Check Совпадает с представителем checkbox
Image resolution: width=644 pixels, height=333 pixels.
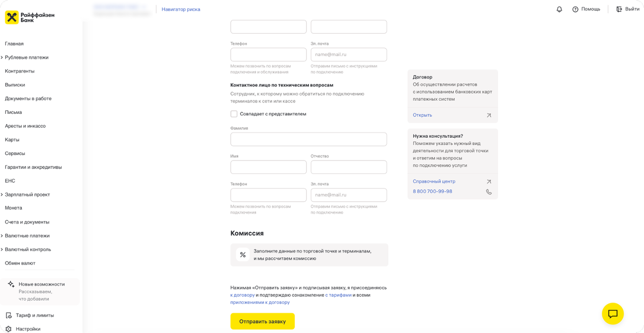(x=234, y=114)
